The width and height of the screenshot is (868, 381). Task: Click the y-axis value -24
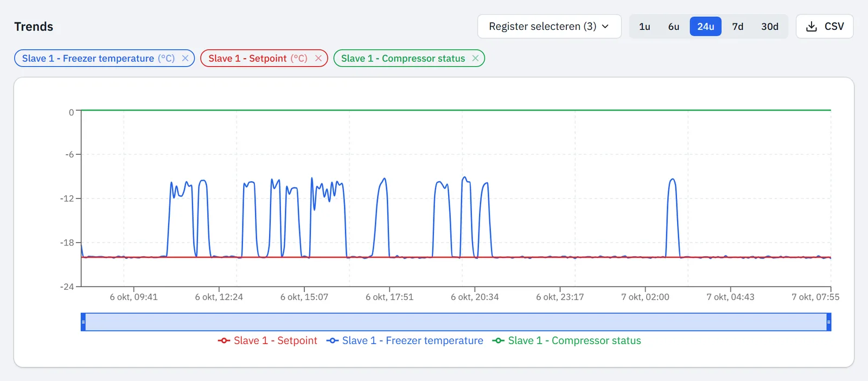tap(67, 287)
